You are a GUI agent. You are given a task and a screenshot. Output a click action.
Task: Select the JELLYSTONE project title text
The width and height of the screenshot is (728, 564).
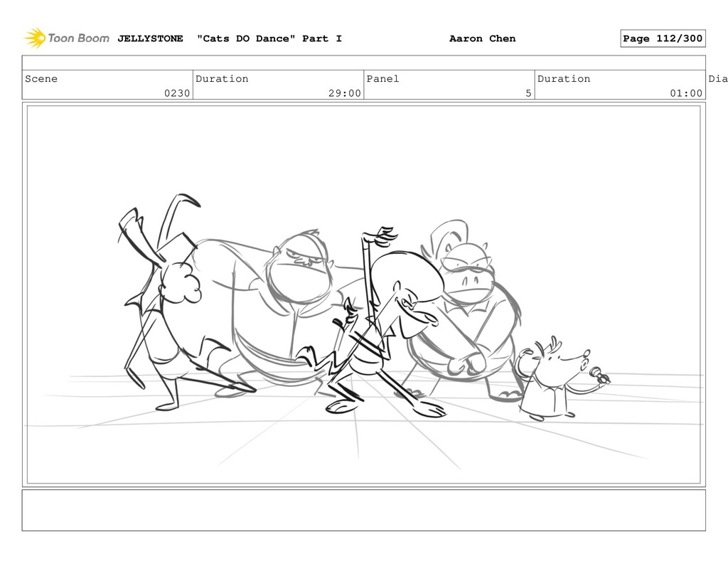point(150,38)
